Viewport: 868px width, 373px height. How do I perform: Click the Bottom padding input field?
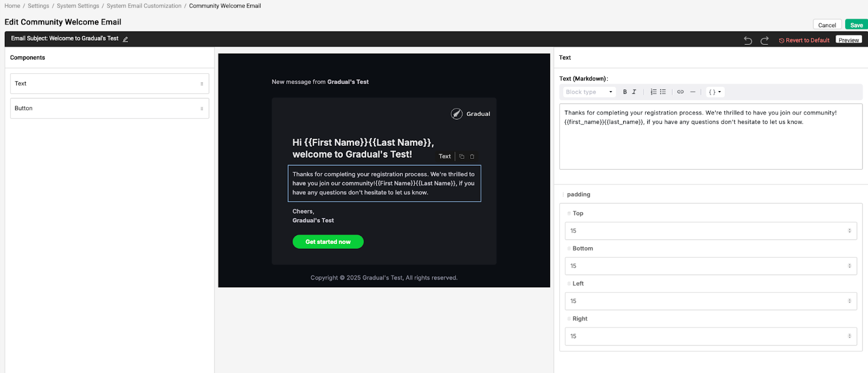[705, 266]
